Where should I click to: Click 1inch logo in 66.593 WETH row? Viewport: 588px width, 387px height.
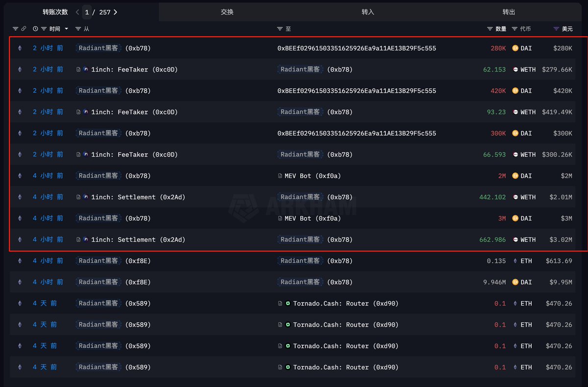[86, 155]
